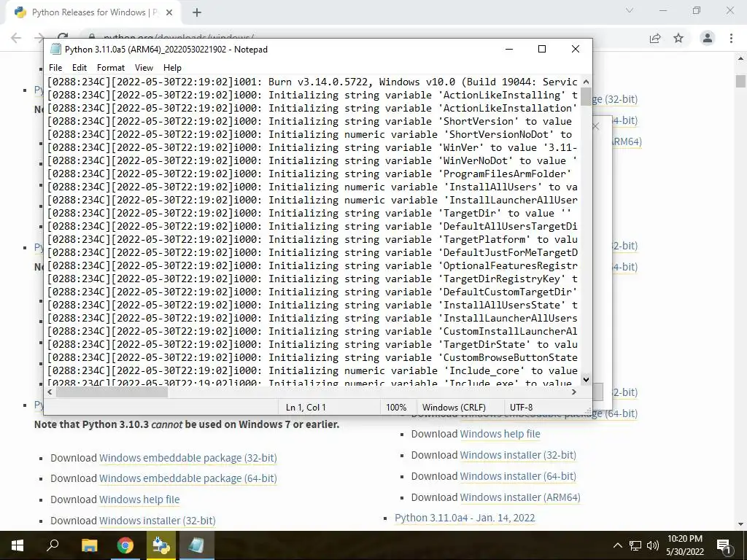Open Chrome three-dot menu
Screen dimensions: 747x560
click(x=731, y=38)
